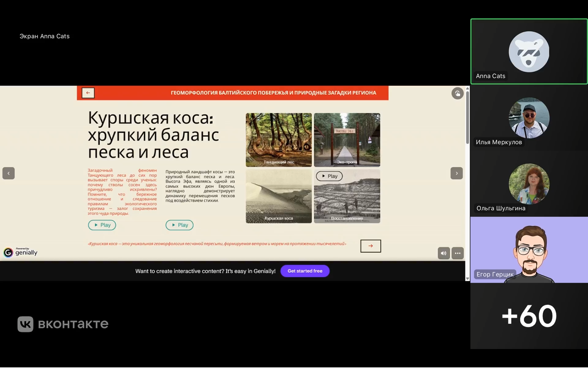Open the three-dots more options menu
The height and width of the screenshot is (378, 588).
pos(458,253)
